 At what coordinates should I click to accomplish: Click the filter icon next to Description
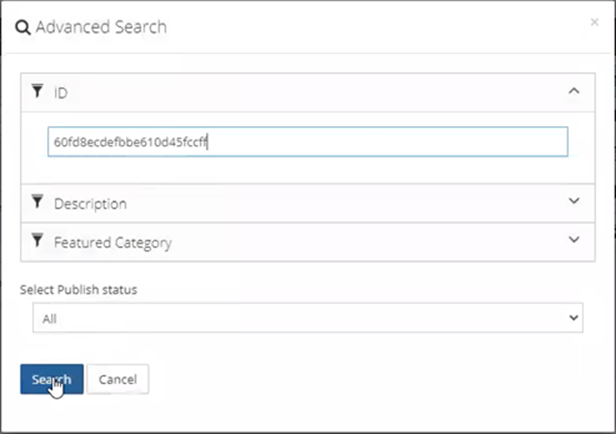(38, 202)
